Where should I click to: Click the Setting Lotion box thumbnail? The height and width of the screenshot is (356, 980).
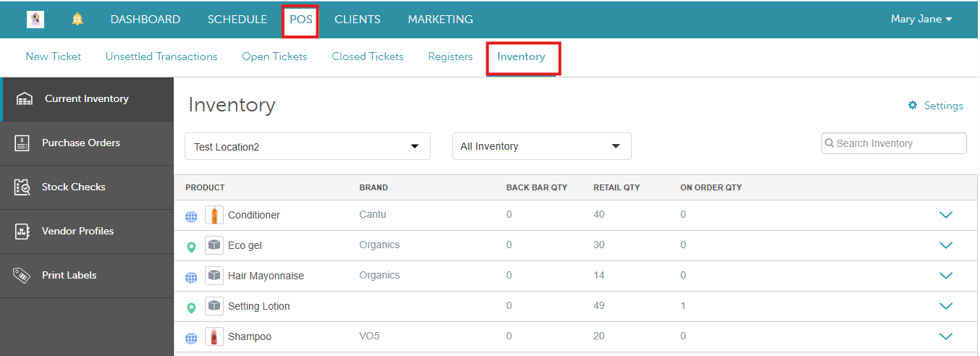pos(214,306)
